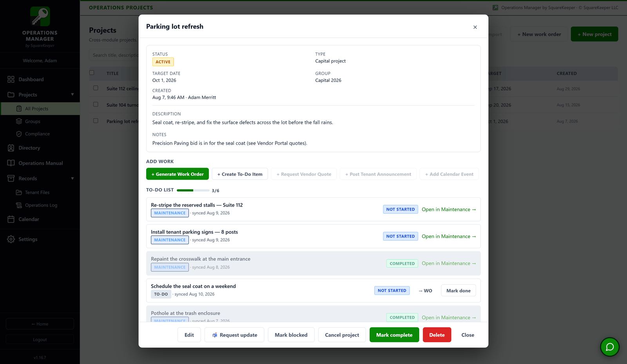Open Operations Log under Records
Screen dimensions: 627x364
40,205
